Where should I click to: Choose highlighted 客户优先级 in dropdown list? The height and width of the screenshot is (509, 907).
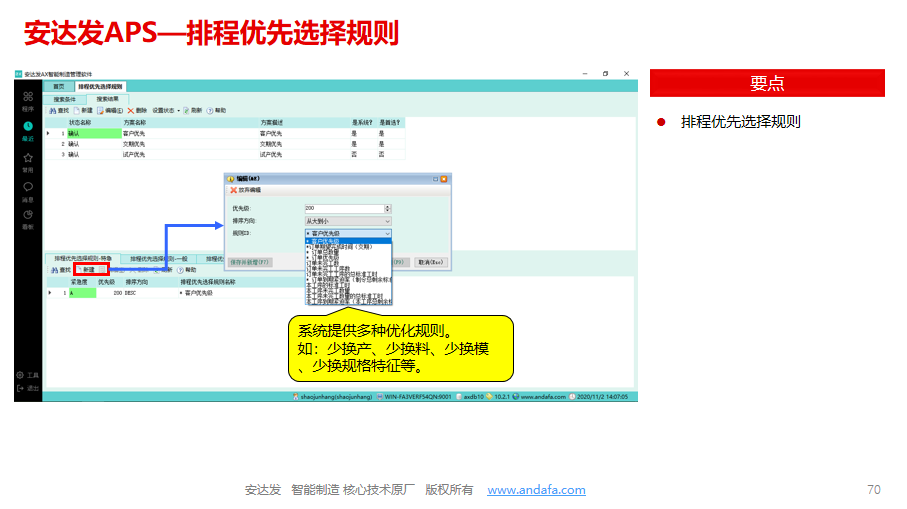click(x=348, y=241)
